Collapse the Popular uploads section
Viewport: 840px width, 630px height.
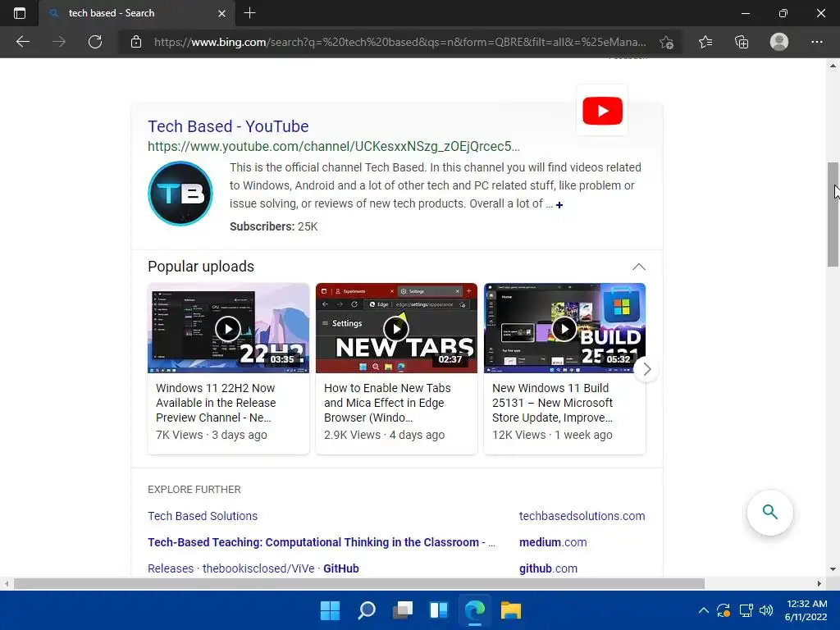pos(638,267)
